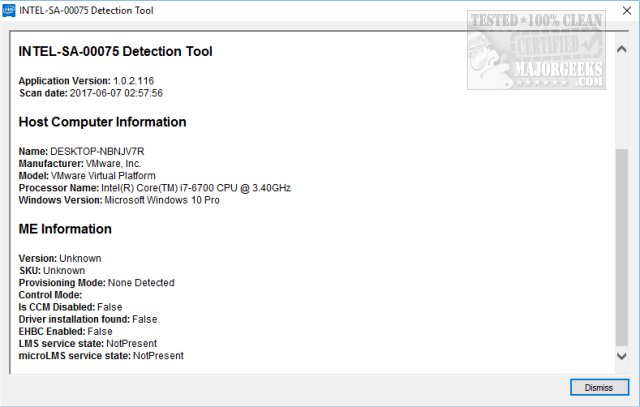Click the Processor Name i7-6700 line
640x407 pixels.
pyautogui.click(x=155, y=188)
